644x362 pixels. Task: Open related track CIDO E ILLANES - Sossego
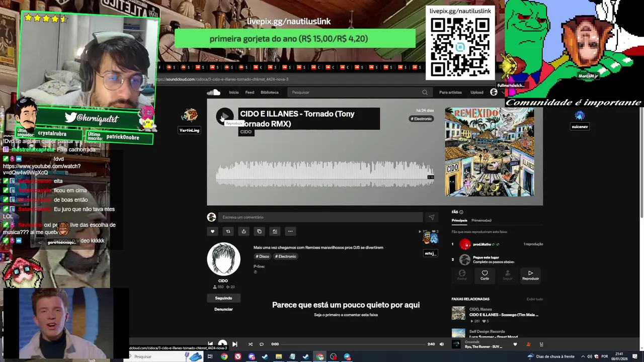point(504,315)
